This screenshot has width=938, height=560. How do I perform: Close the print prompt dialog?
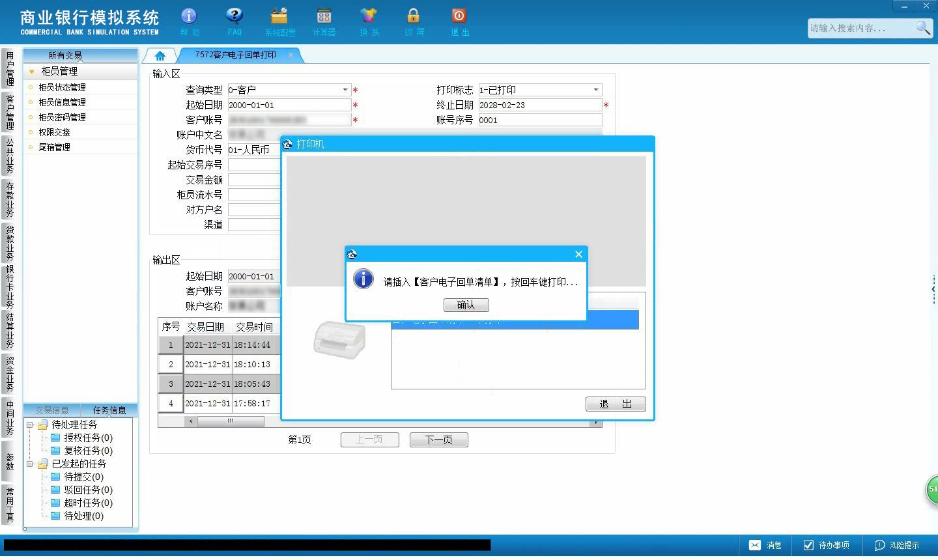pyautogui.click(x=578, y=255)
